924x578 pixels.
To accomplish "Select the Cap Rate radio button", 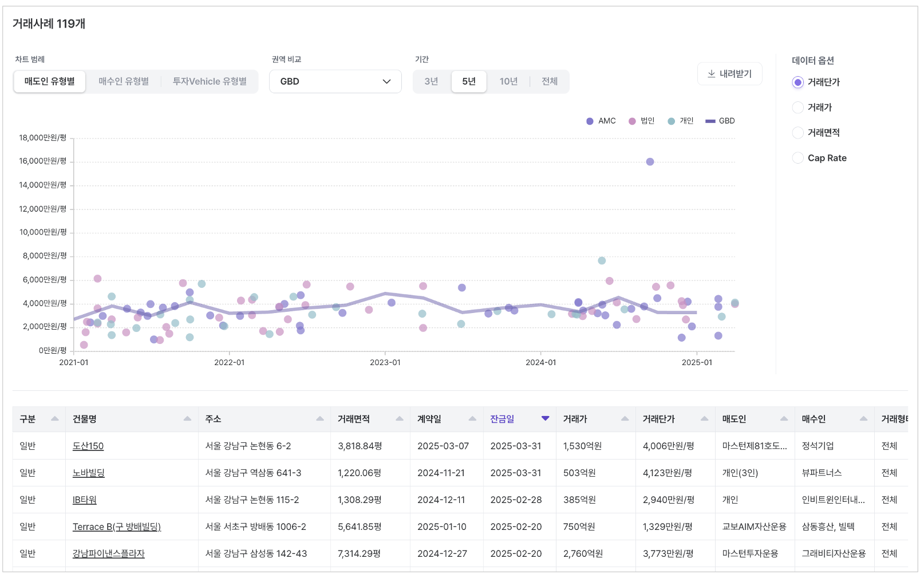I will tap(798, 158).
